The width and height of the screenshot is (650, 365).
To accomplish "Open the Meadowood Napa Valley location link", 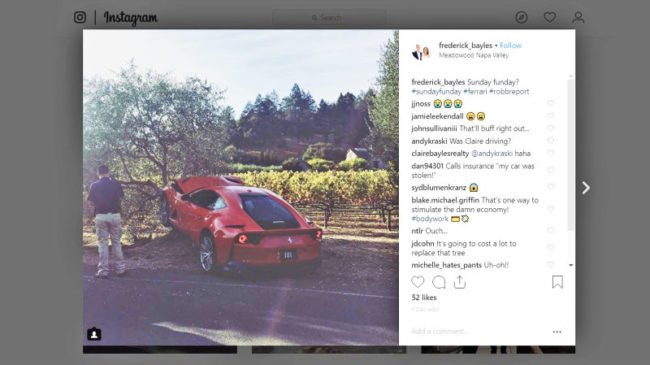I will [x=474, y=55].
